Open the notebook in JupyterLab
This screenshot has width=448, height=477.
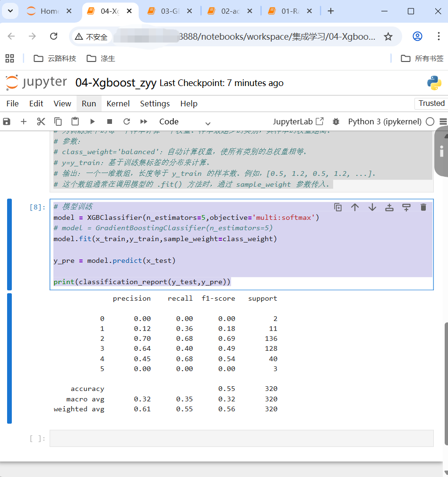point(298,121)
